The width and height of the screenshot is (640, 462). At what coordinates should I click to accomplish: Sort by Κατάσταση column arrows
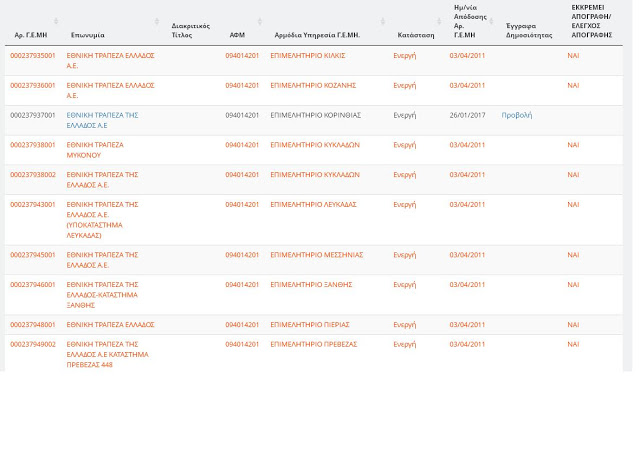click(x=439, y=21)
